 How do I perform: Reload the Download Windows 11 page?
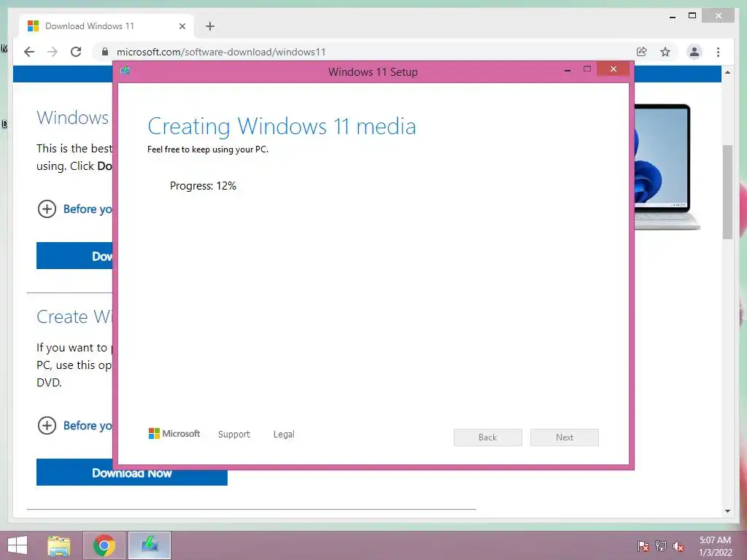tap(76, 52)
